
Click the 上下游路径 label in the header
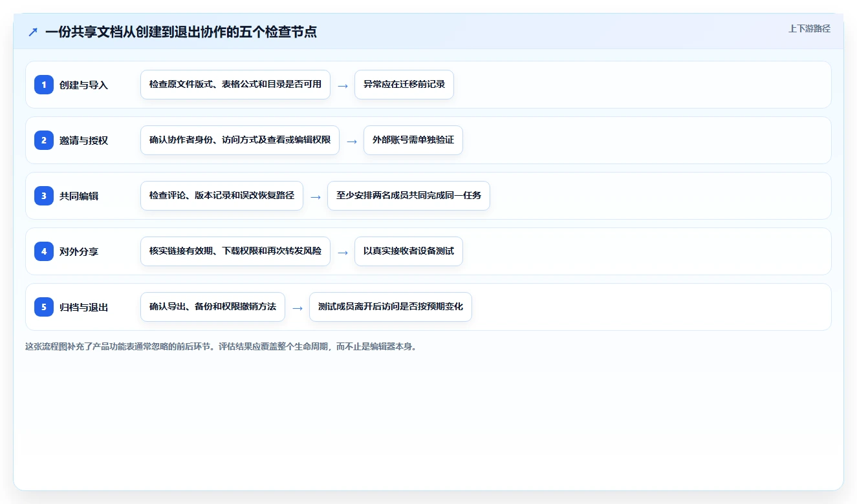(809, 28)
